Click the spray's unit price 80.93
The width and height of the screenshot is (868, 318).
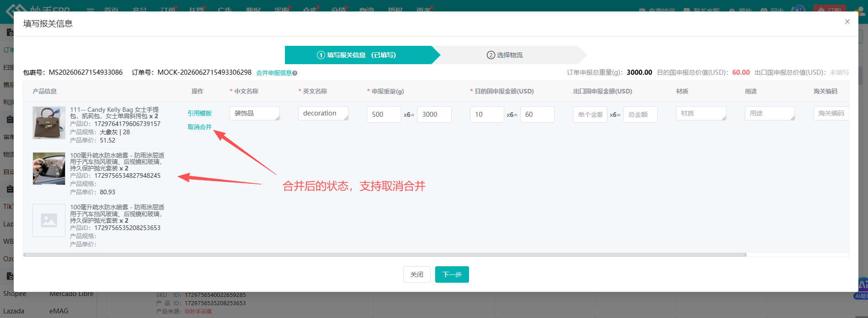pos(108,192)
